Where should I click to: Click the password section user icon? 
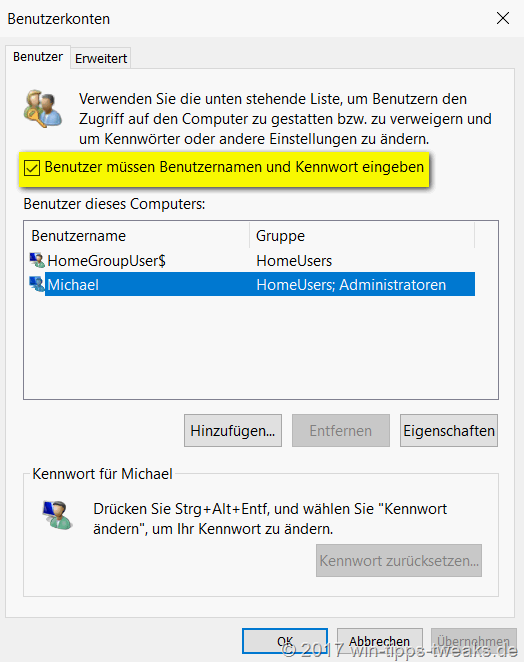click(57, 515)
